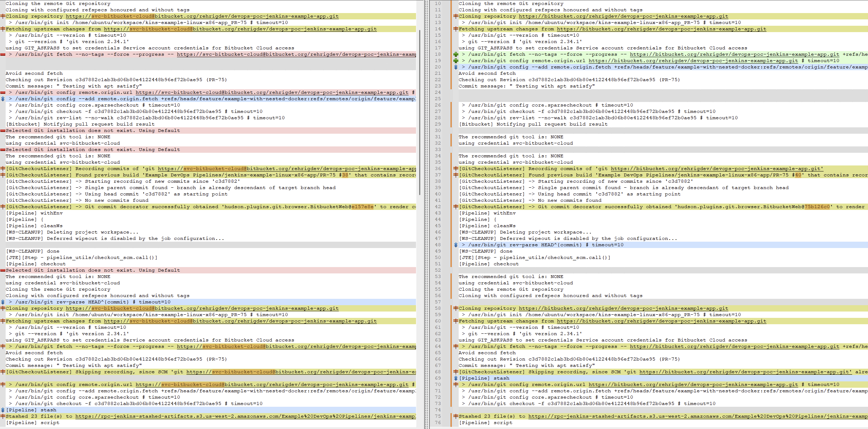Click blue moved-line marker on line 48
Screen dimensions: 868x429
click(x=456, y=245)
